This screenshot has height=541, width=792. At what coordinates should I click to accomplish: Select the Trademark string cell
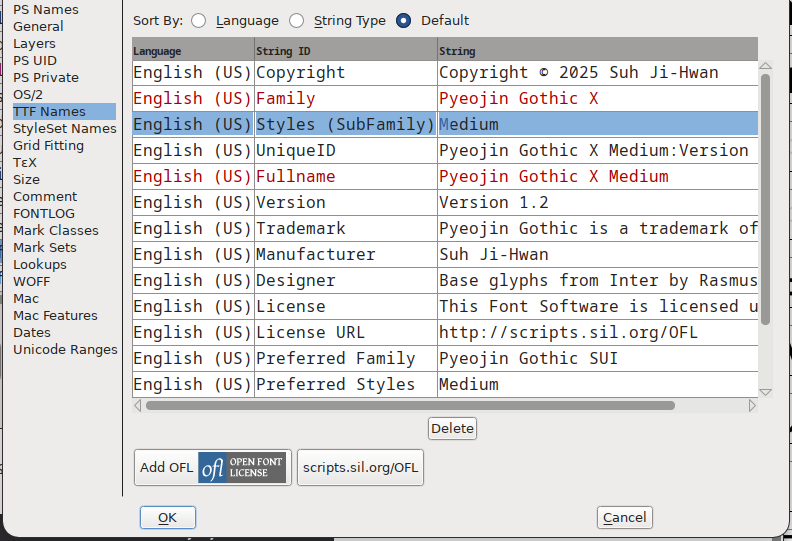click(598, 228)
